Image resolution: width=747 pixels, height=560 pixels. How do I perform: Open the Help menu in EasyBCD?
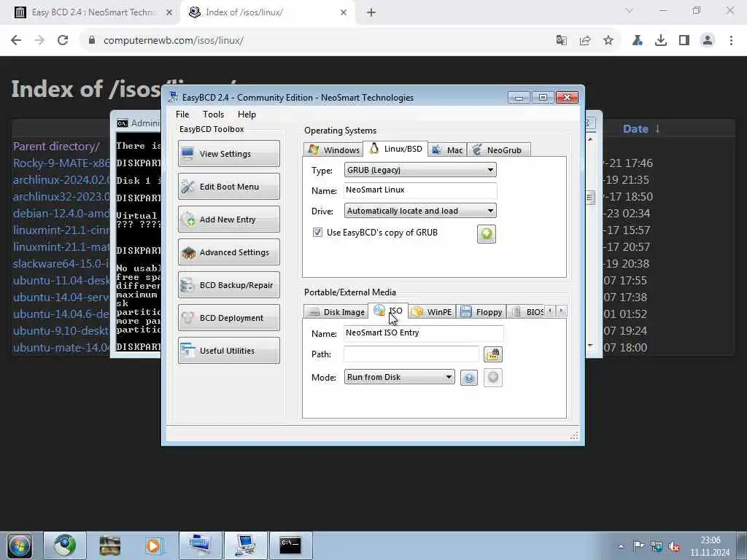tap(247, 114)
